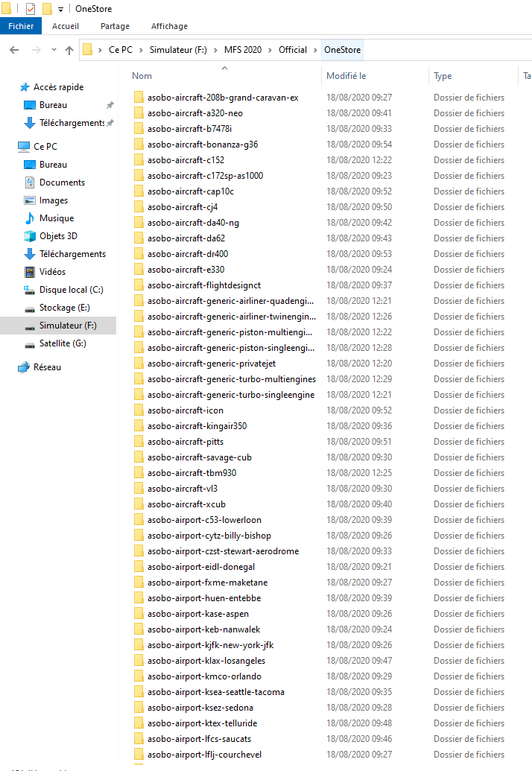Image resolution: width=532 pixels, height=771 pixels.
Task: Sort by Modifié le column header
Action: coord(346,76)
